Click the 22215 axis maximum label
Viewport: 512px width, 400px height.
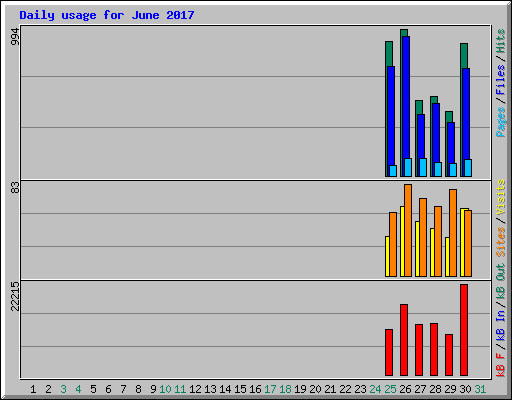(x=15, y=296)
